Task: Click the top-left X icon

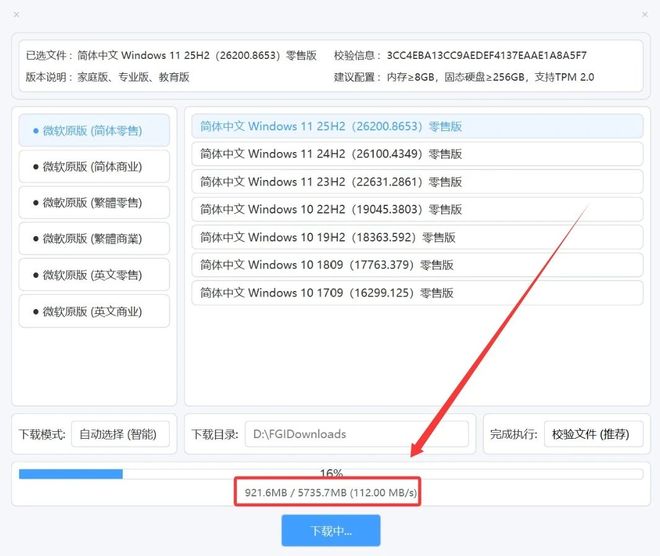Action: (x=16, y=15)
